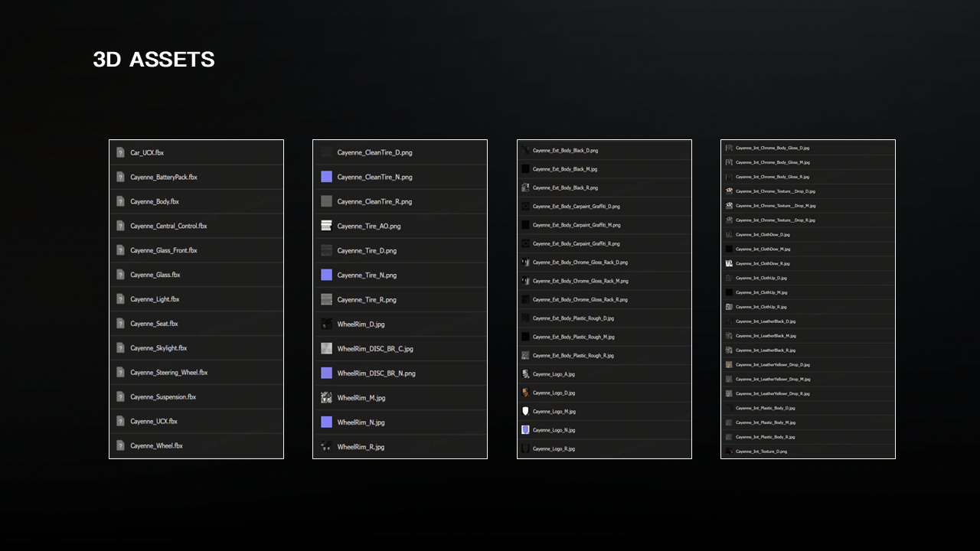
Task: Click the Cayenne_Tire_D.png file name
Action: pos(367,251)
